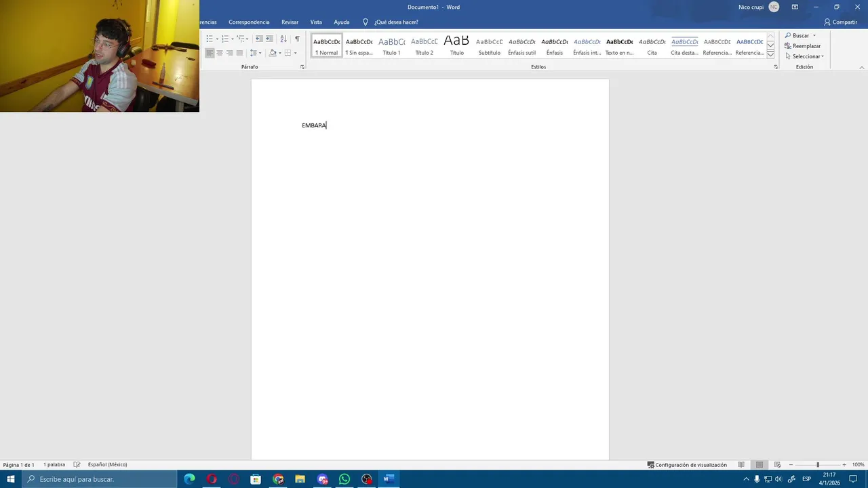The width and height of the screenshot is (868, 488).
Task: Click the NC account avatar
Action: point(774,7)
